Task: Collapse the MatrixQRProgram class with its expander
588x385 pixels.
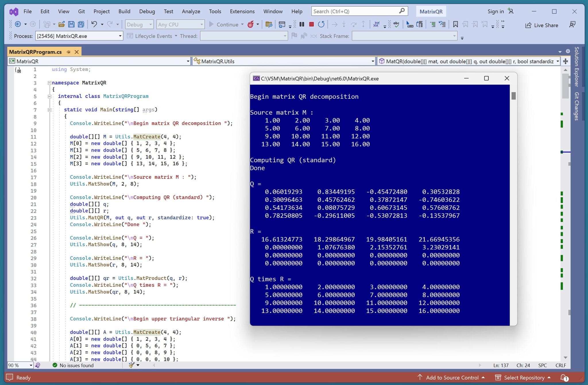Action: (x=49, y=96)
